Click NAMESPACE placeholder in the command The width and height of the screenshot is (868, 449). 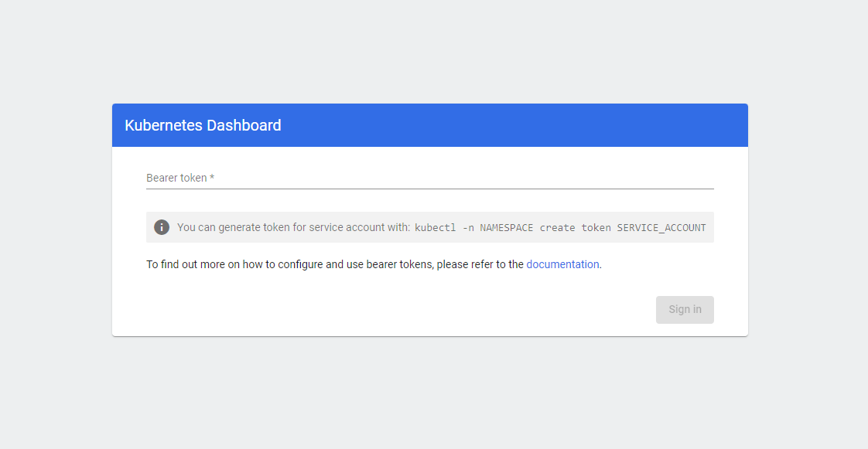(506, 228)
